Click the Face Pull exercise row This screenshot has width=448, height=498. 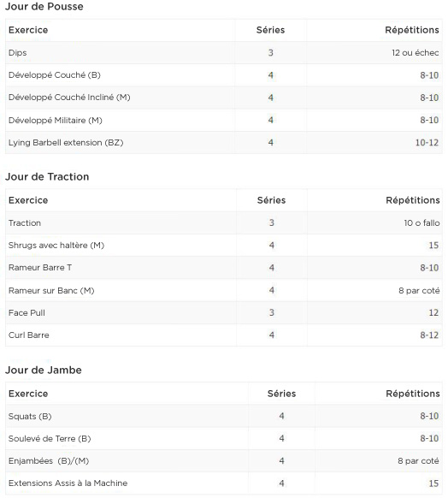(224, 313)
